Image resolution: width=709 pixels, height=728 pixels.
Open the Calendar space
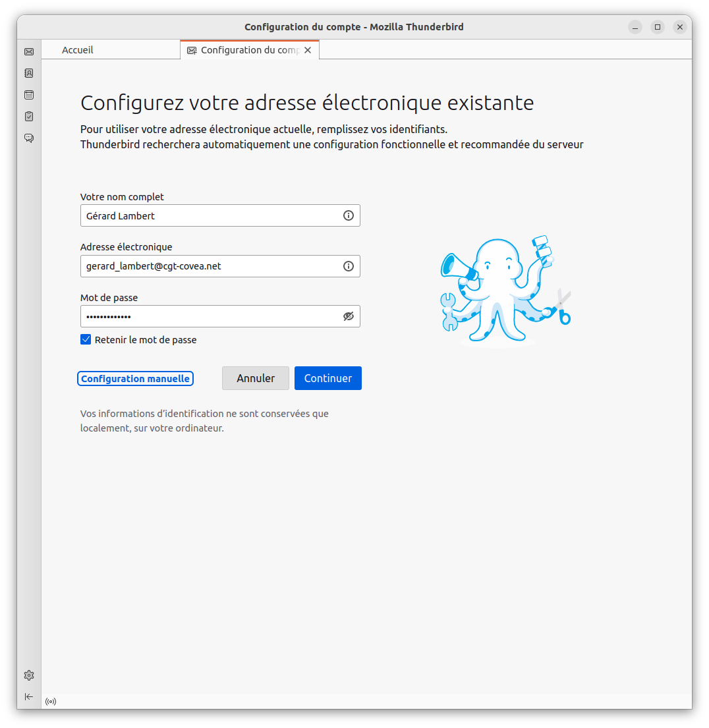(29, 95)
